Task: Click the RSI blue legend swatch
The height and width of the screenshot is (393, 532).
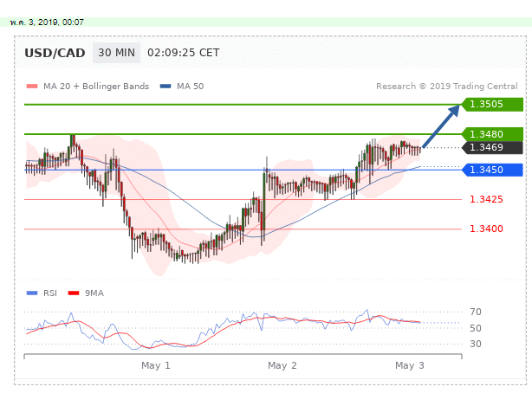Action: 32,293
